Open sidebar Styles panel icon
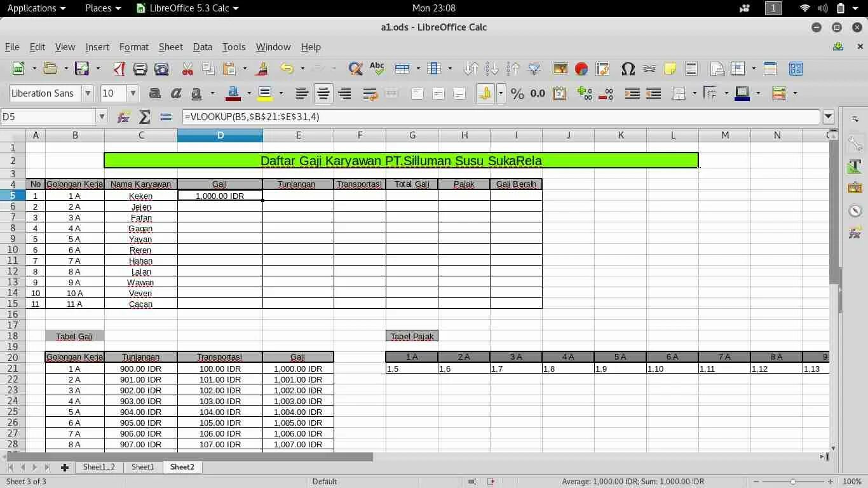Image resolution: width=868 pixels, height=488 pixels. tap(855, 167)
